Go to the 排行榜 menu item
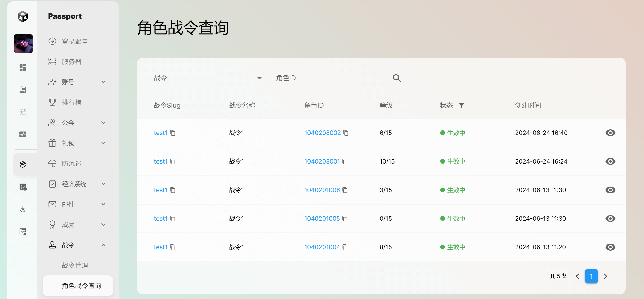 pos(72,102)
